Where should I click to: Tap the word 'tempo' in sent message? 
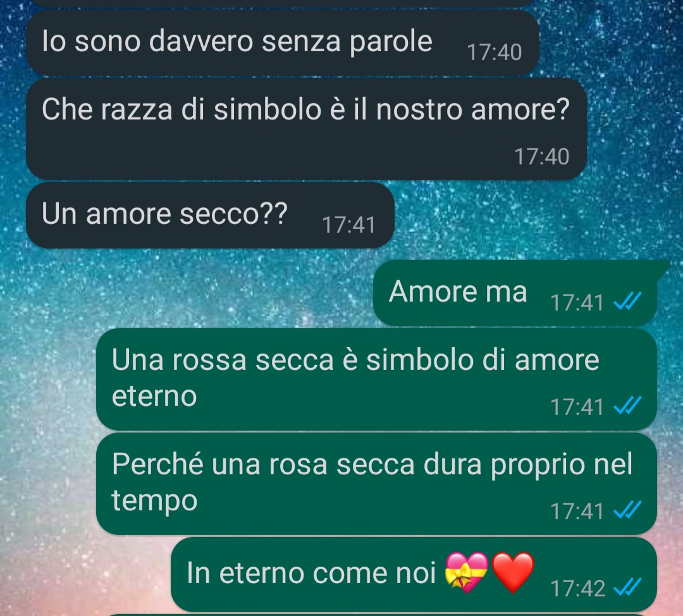click(155, 502)
